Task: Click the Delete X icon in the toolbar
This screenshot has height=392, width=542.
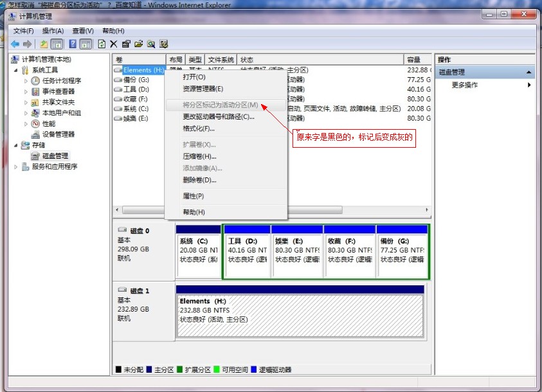Action: pyautogui.click(x=114, y=44)
